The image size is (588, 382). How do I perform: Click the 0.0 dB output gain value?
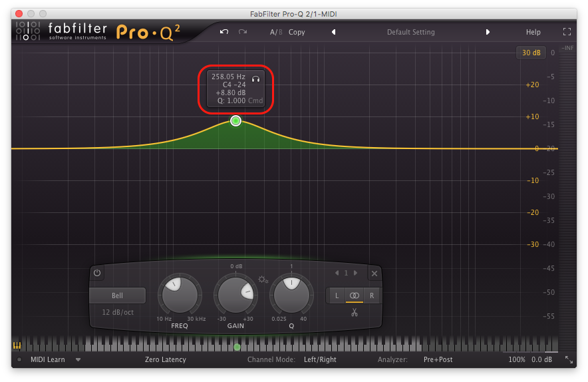541,359
